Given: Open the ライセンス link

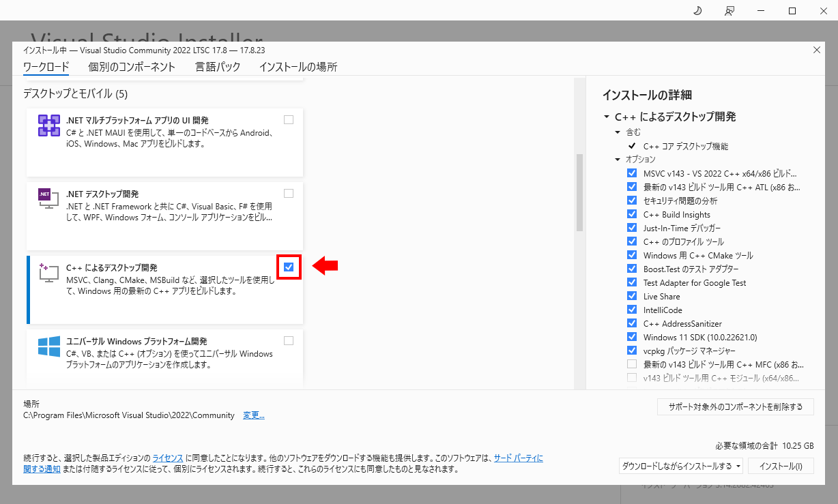Looking at the screenshot, I should pos(167,458).
